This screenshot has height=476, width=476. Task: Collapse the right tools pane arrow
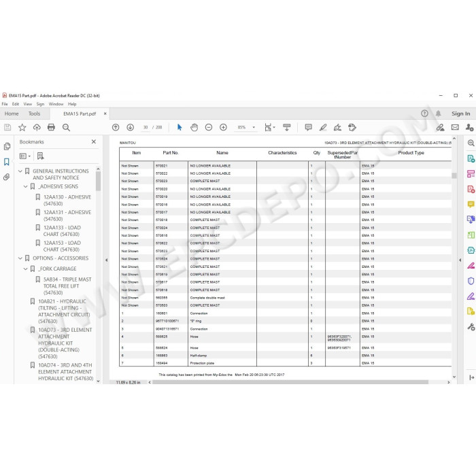(x=460, y=260)
